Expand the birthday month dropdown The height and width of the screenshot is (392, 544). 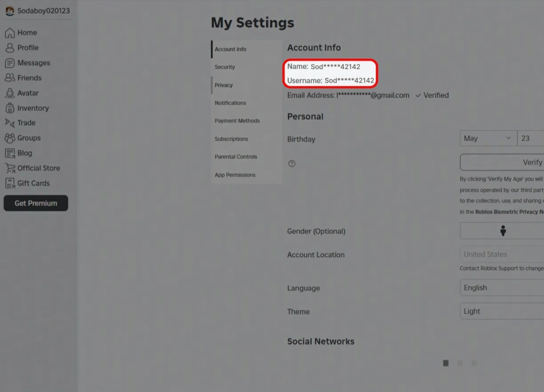[488, 138]
